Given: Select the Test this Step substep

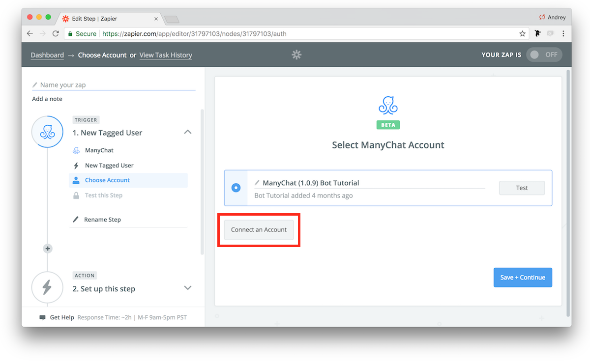Looking at the screenshot, I should click(104, 196).
